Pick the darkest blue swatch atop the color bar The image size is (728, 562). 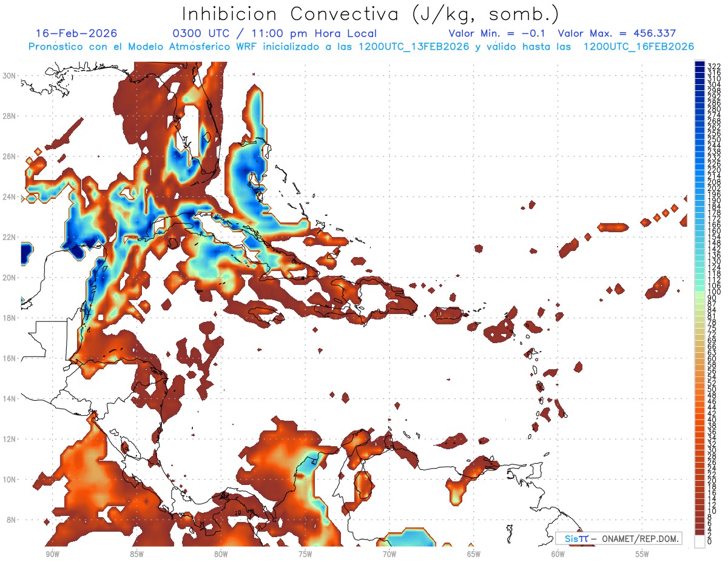(x=699, y=64)
